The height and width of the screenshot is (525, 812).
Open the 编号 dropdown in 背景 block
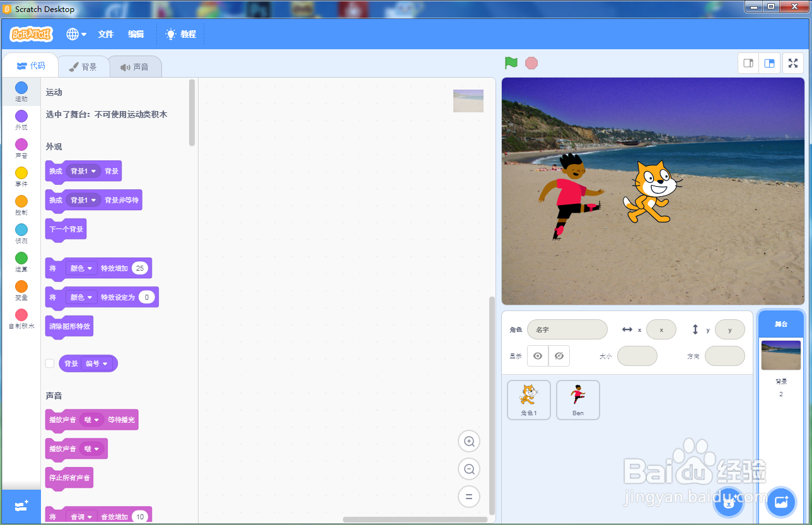click(96, 363)
